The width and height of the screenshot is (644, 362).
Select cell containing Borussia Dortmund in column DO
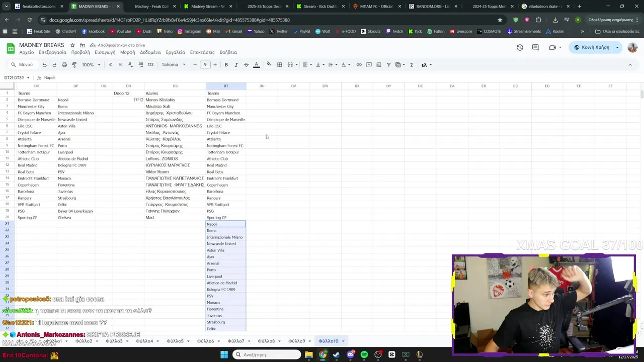pyautogui.click(x=37, y=100)
